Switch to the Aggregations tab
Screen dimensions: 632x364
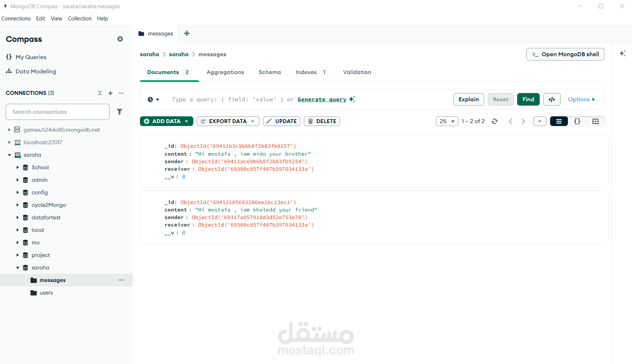225,72
